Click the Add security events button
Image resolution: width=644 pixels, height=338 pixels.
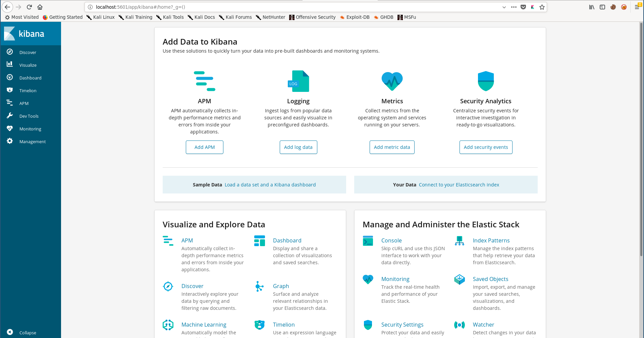(486, 147)
